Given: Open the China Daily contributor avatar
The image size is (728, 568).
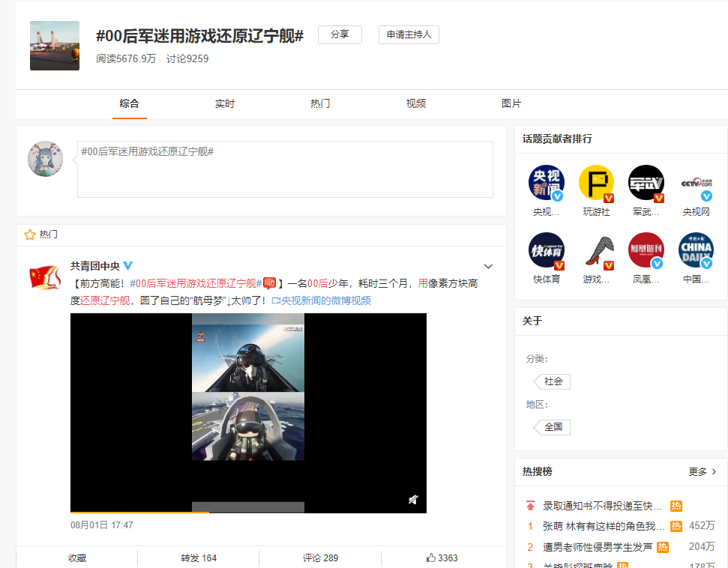Looking at the screenshot, I should pos(696,250).
